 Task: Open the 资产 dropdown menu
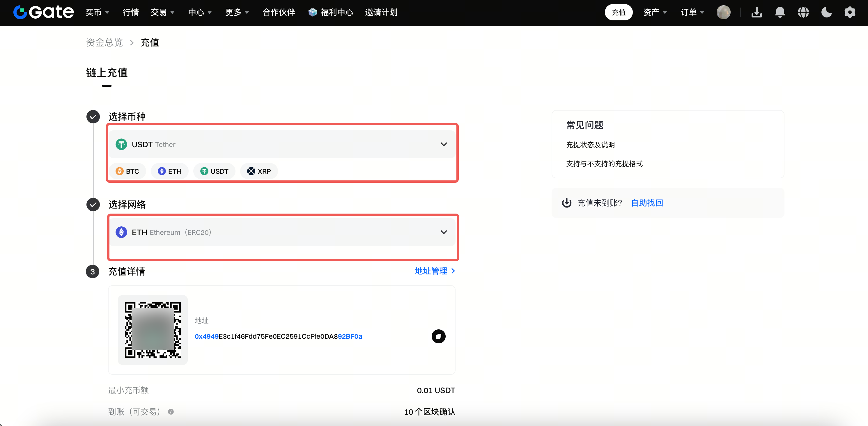pyautogui.click(x=655, y=13)
